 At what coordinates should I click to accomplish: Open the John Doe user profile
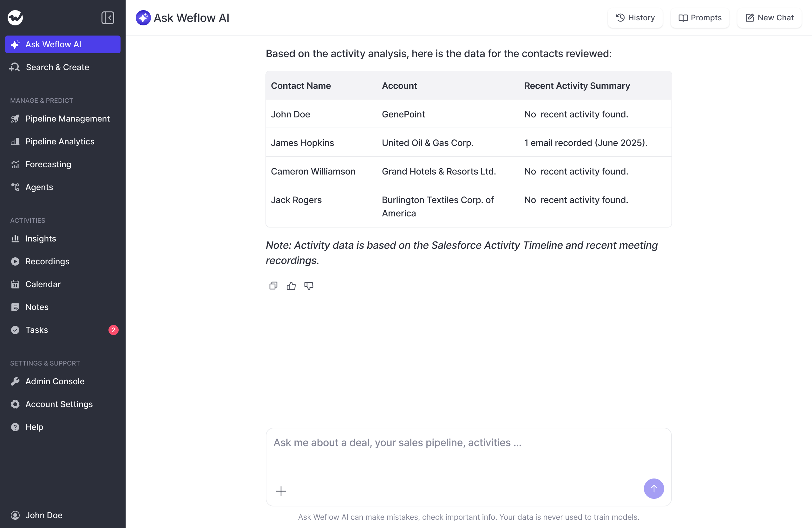[63, 515]
